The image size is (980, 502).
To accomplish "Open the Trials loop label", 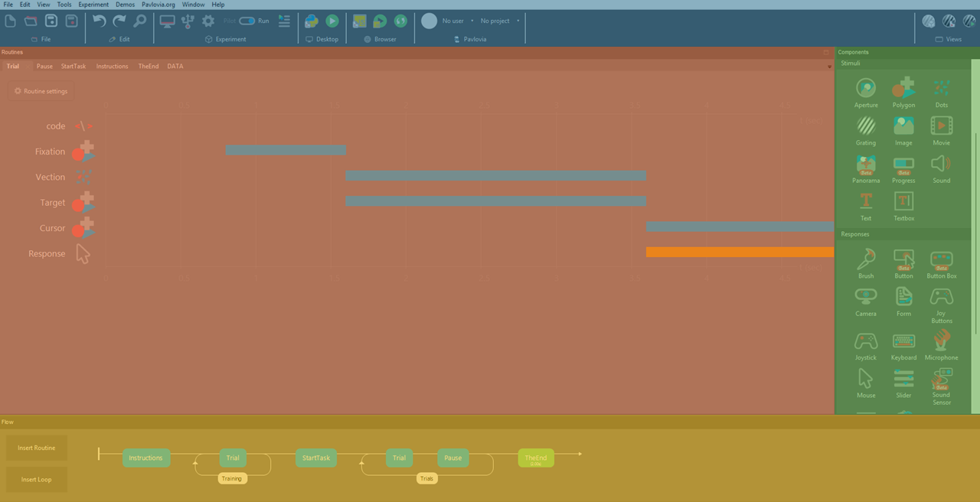I will 426,478.
